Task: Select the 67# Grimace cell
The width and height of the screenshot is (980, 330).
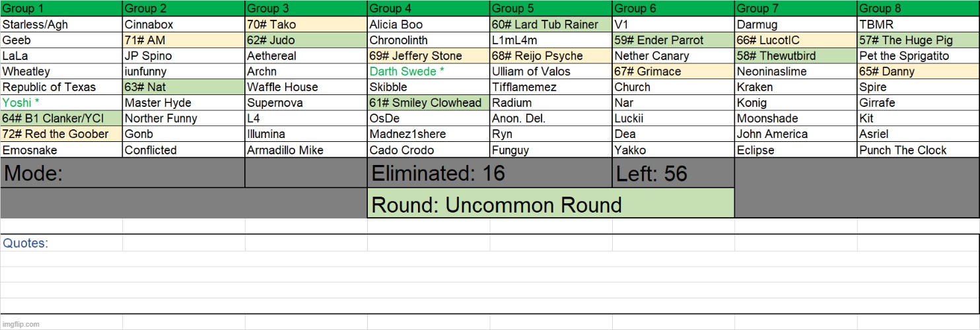Action: (x=673, y=71)
